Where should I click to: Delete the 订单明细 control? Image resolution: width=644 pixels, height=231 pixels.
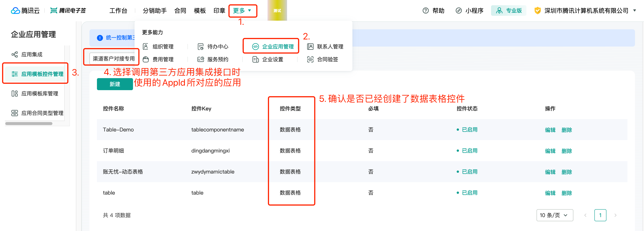coord(566,151)
